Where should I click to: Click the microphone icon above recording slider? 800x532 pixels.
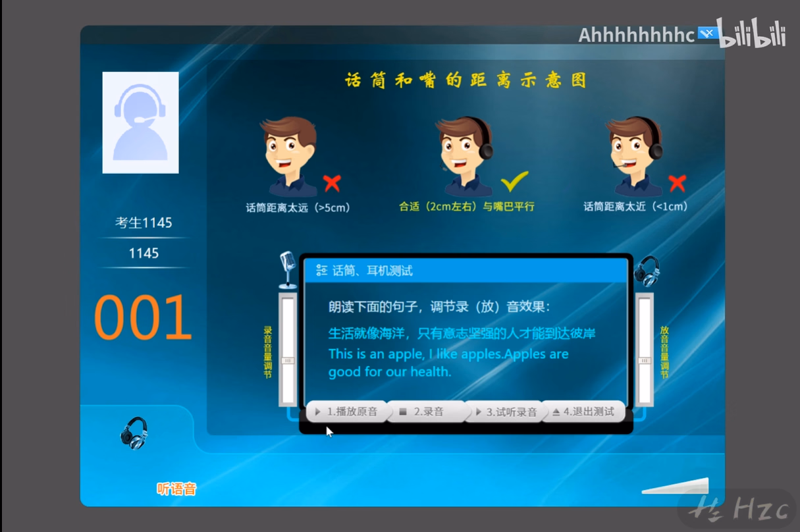click(287, 269)
